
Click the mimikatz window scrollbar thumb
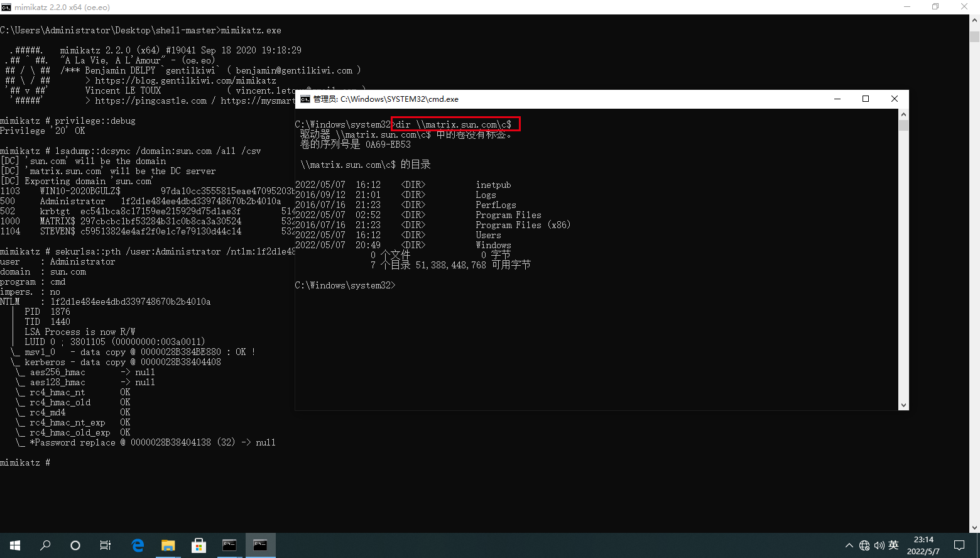coord(974,36)
